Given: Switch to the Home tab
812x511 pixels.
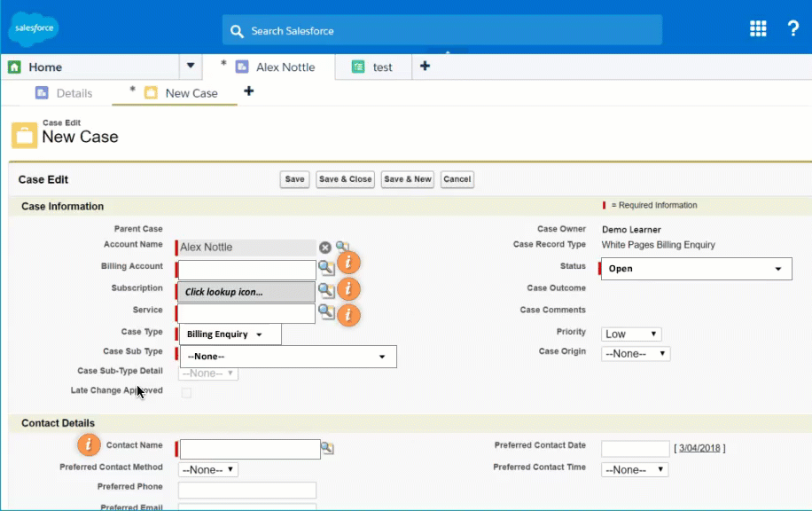Looking at the screenshot, I should pyautogui.click(x=45, y=67).
